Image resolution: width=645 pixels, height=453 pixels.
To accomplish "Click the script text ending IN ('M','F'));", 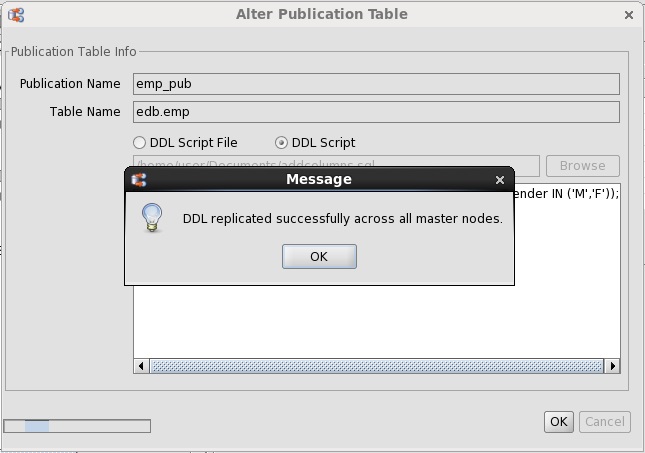I will pos(566,194).
